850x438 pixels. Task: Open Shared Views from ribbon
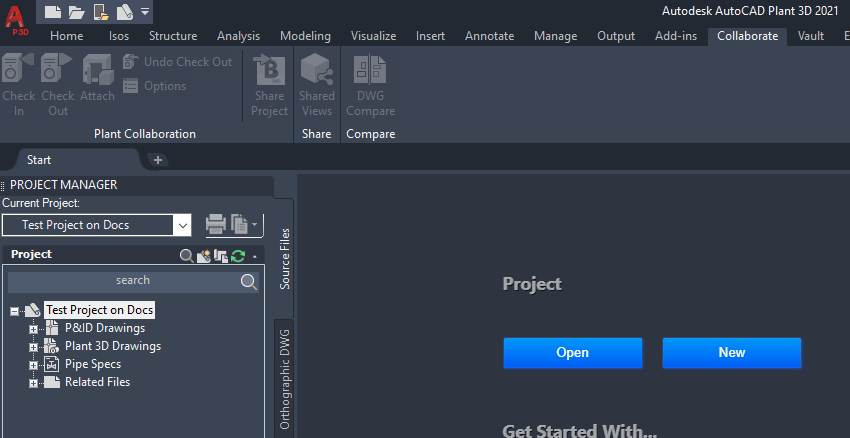tap(317, 85)
